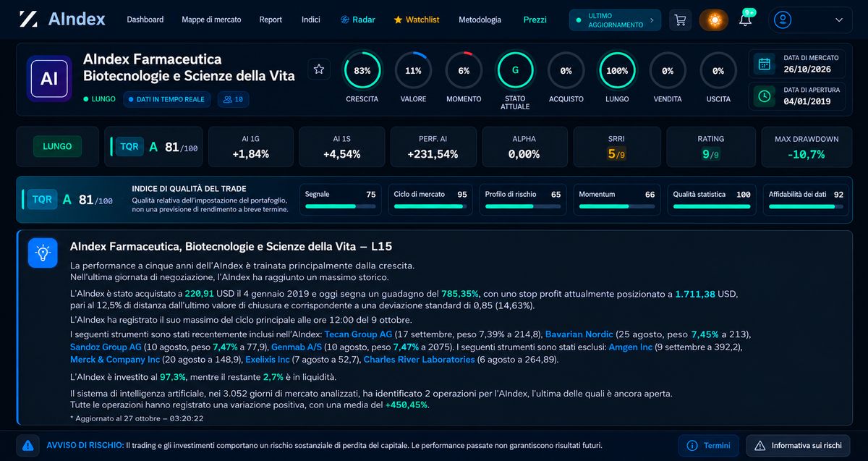Click the Dati in Tempo Reale badge
The width and height of the screenshot is (868, 461).
click(166, 99)
